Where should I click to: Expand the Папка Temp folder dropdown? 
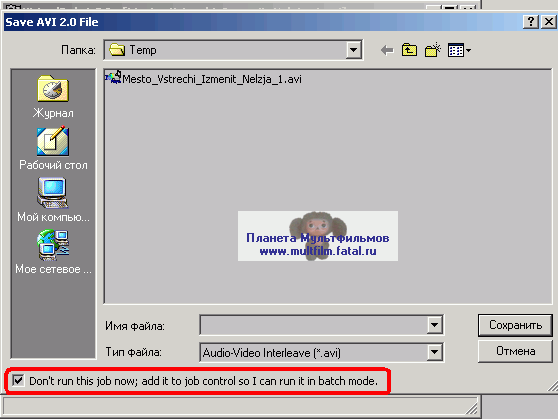coord(353,50)
